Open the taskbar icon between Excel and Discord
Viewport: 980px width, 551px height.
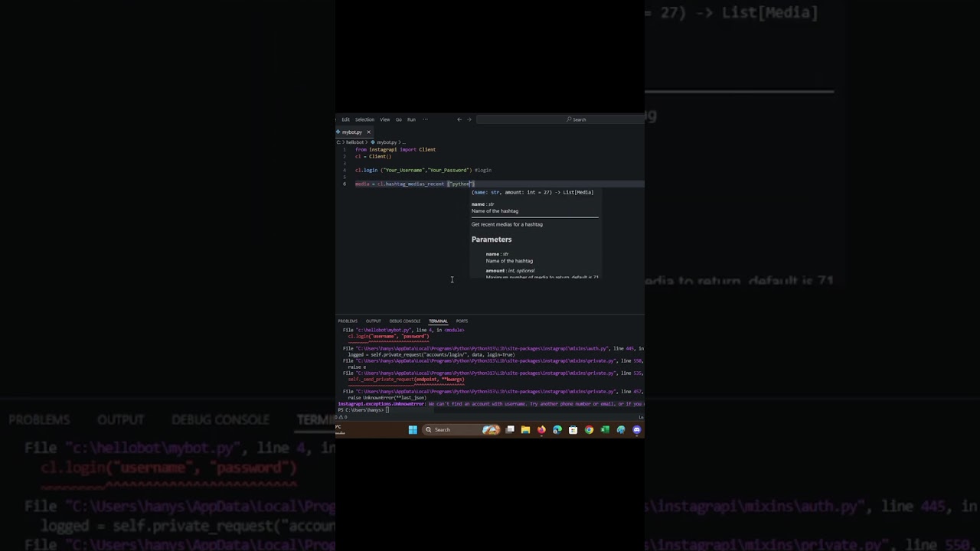621,429
